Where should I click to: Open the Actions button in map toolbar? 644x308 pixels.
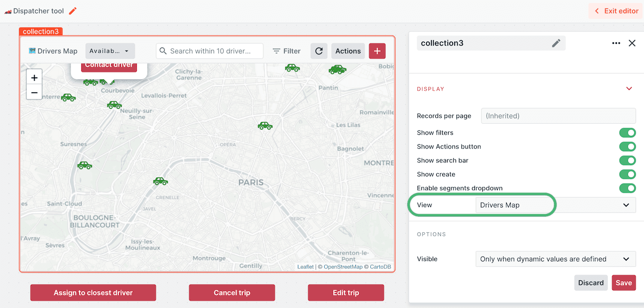(x=348, y=51)
